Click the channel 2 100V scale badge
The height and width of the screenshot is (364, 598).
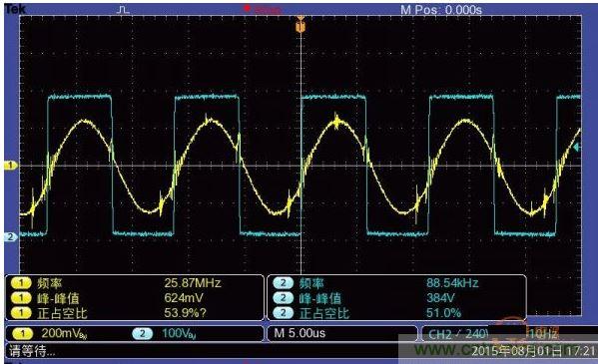click(142, 334)
